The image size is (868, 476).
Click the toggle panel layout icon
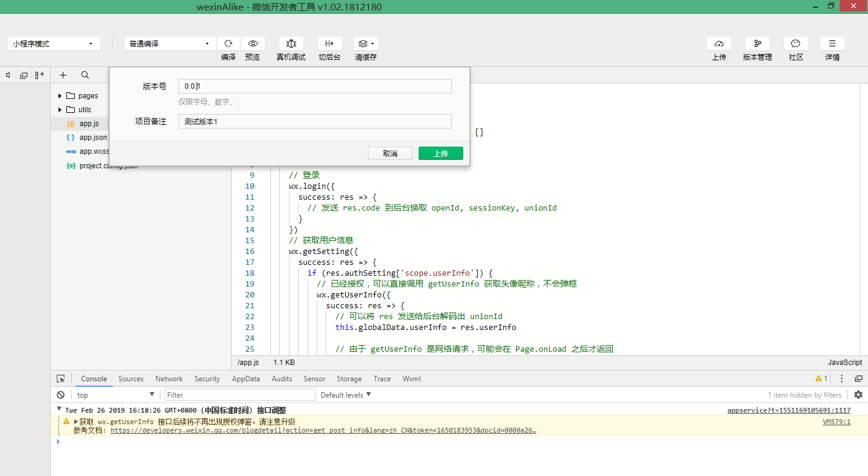point(40,75)
